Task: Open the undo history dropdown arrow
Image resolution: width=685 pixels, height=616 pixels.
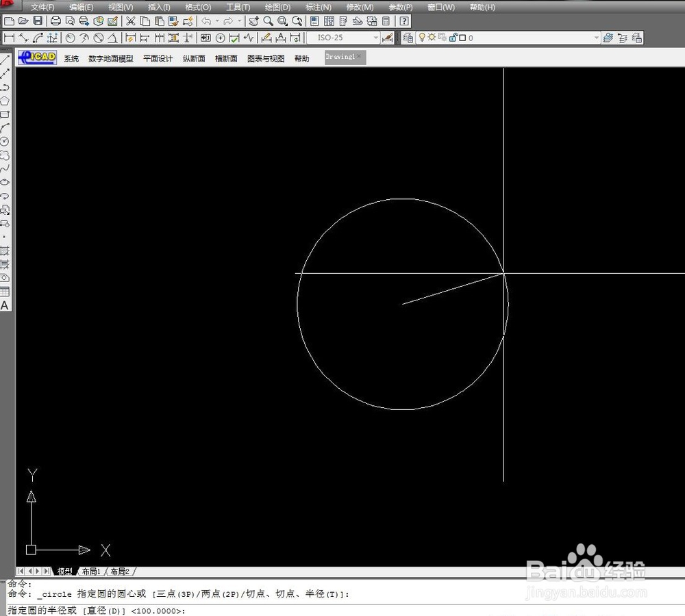Action: (x=216, y=21)
